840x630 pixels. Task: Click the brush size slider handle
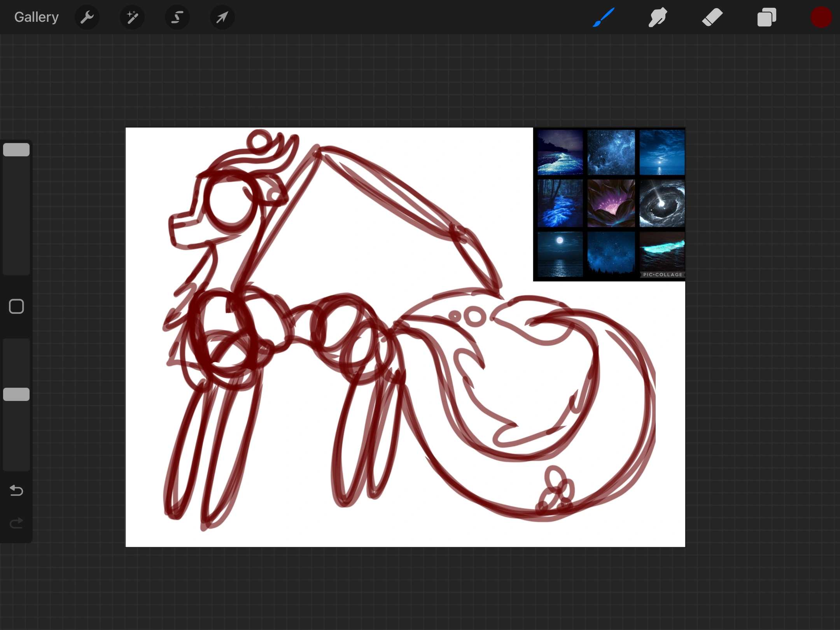pyautogui.click(x=16, y=150)
